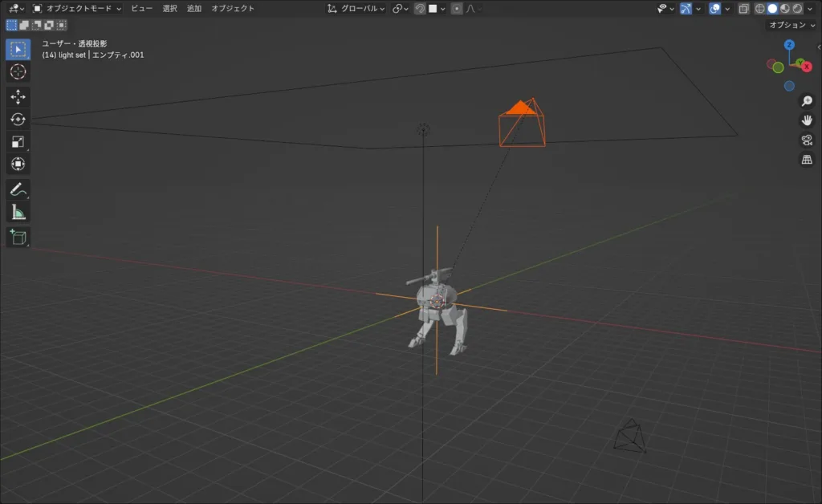This screenshot has width=822, height=504.
Task: Open the ビュー menu
Action: coord(141,9)
